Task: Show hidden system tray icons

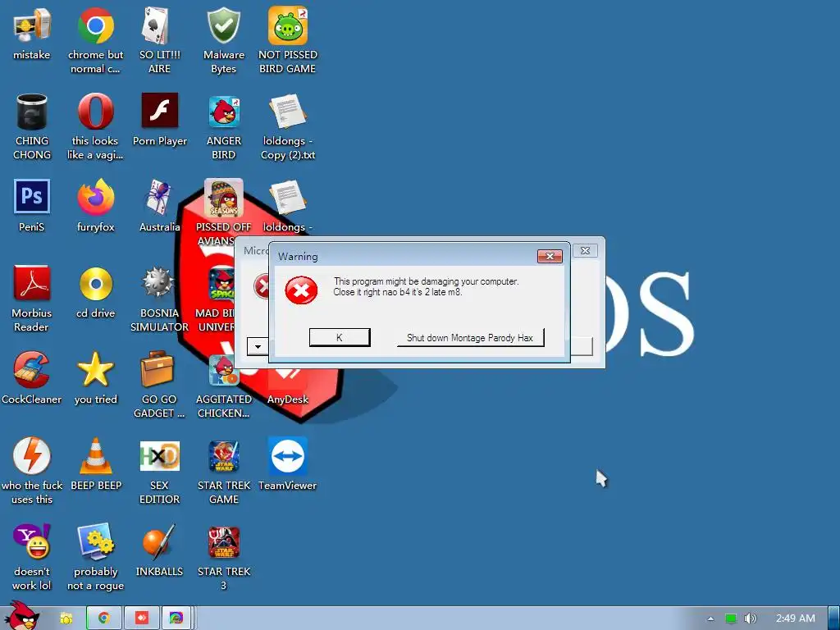Action: pos(710,619)
